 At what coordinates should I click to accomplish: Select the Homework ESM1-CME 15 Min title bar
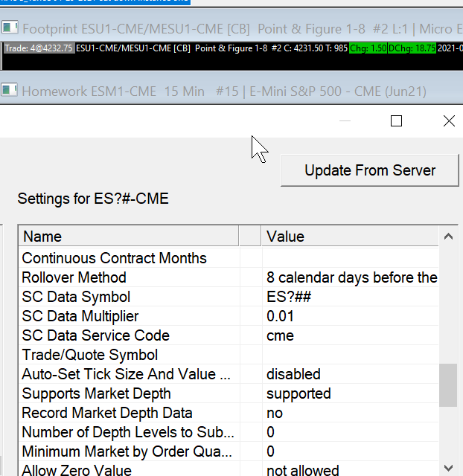[231, 91]
